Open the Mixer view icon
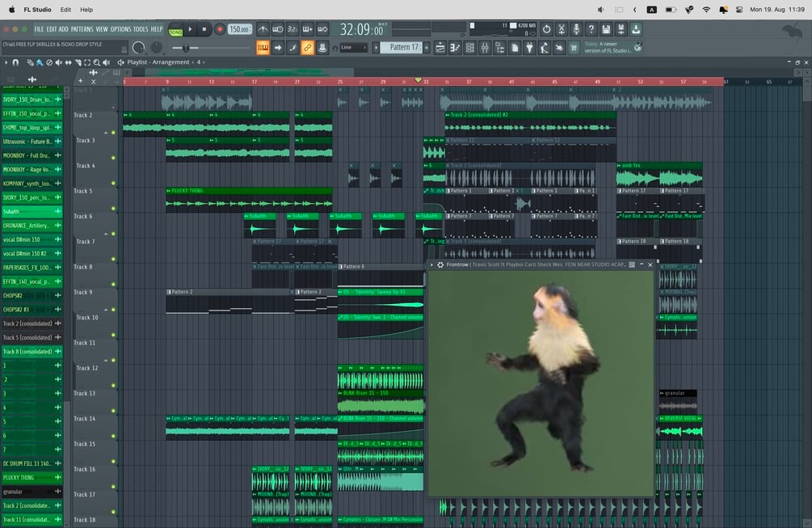 pyautogui.click(x=485, y=48)
